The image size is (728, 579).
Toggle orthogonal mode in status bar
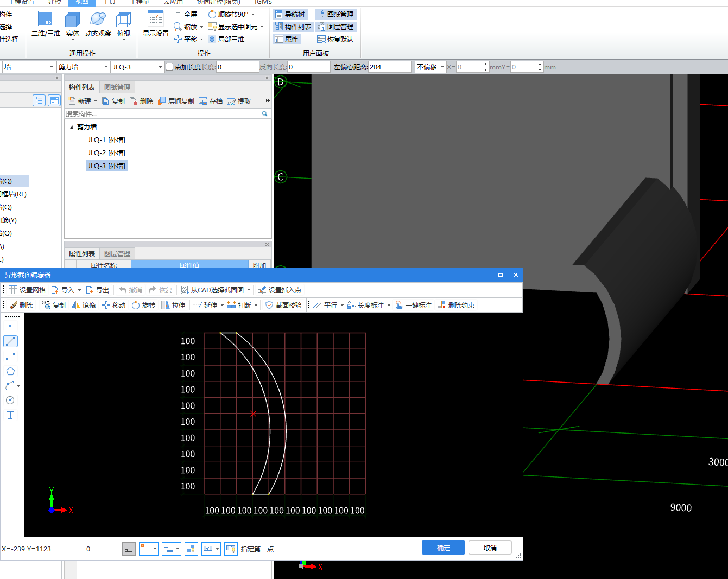129,549
